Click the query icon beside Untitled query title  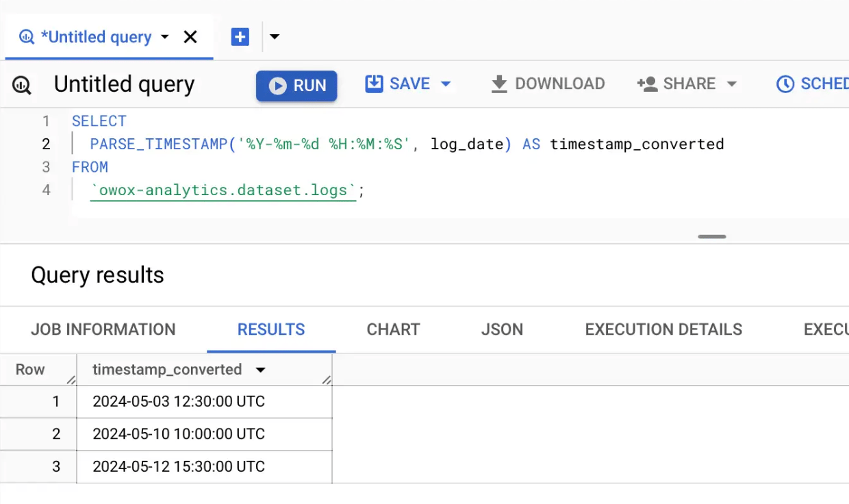[22, 85]
